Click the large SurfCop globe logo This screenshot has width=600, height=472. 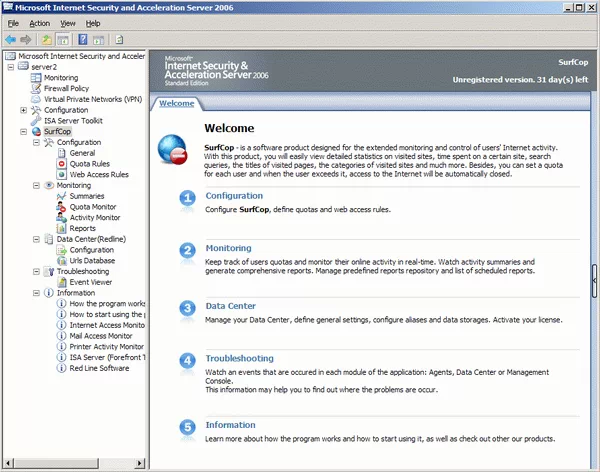(173, 150)
